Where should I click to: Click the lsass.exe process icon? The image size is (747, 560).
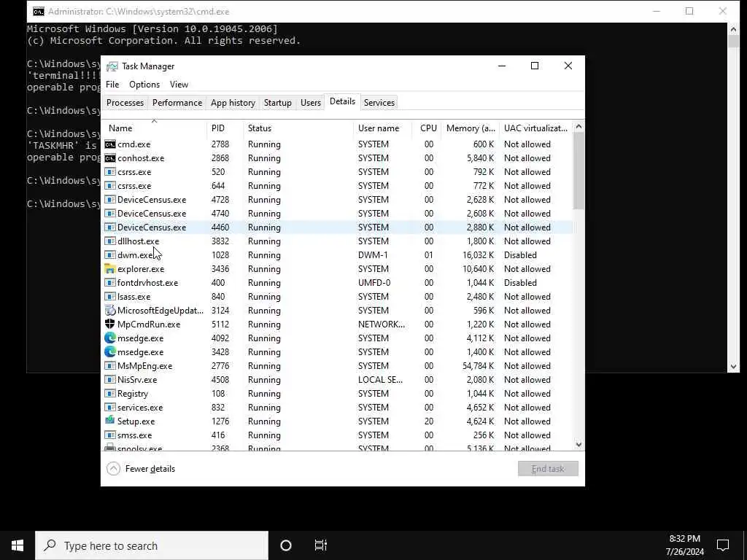click(110, 296)
